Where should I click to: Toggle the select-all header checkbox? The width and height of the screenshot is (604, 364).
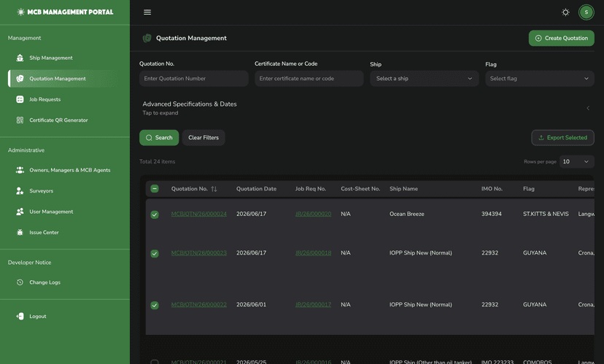pyautogui.click(x=155, y=189)
